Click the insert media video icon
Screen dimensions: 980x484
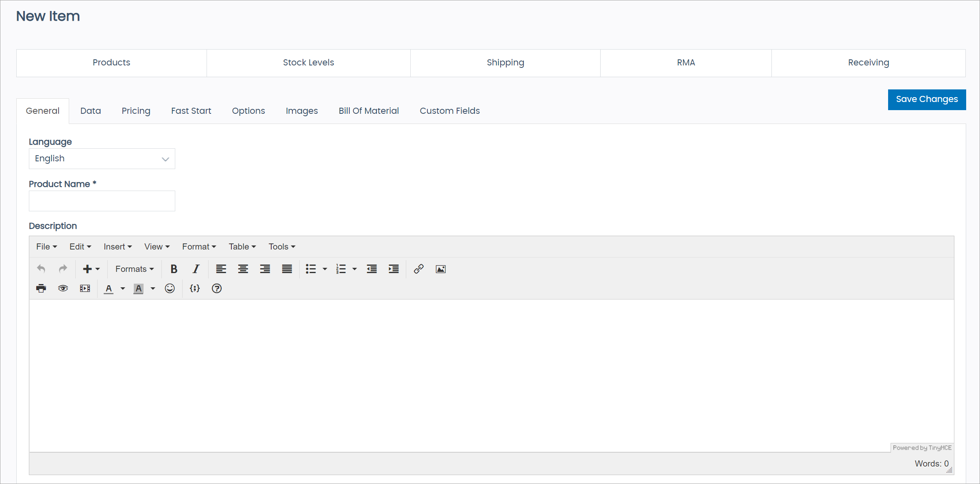(x=85, y=288)
